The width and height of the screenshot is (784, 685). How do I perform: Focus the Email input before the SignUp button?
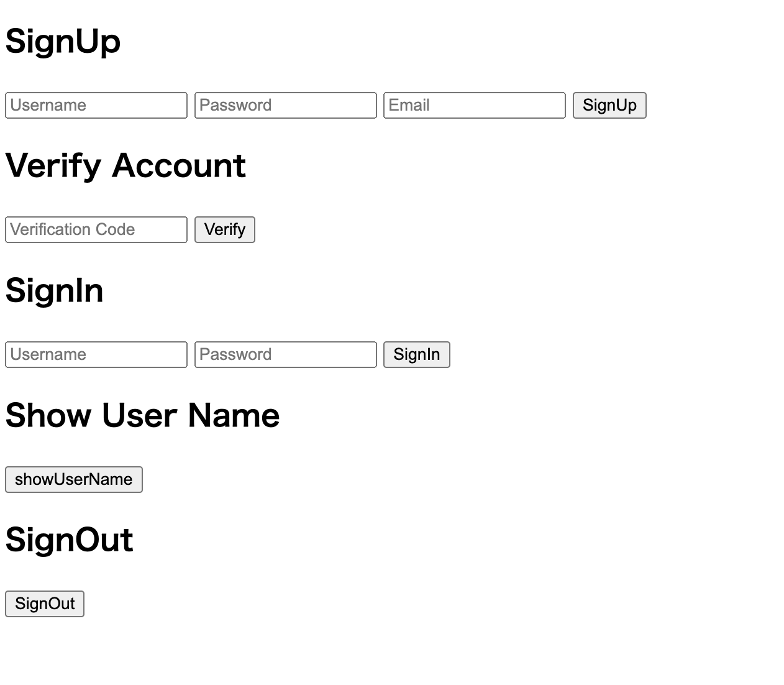474,106
